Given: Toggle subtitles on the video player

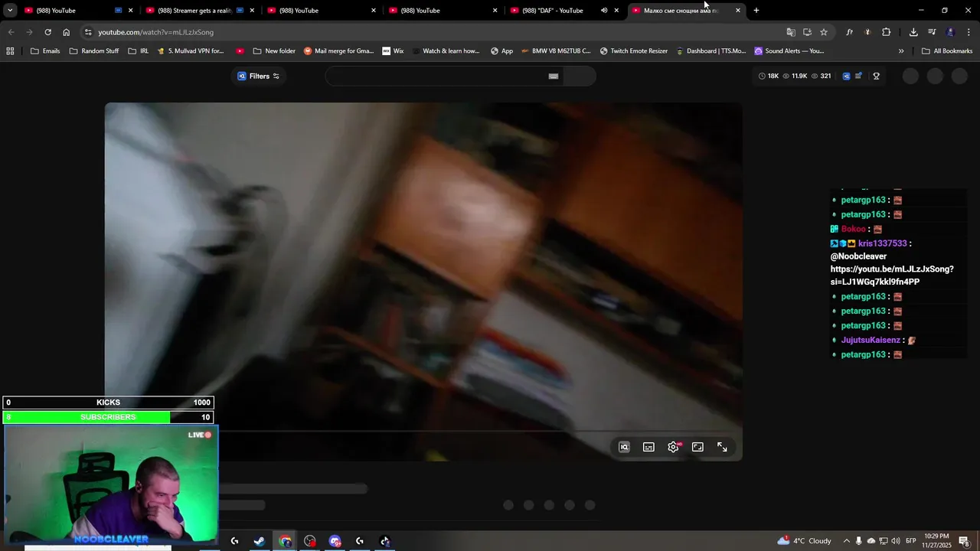Looking at the screenshot, I should [648, 447].
